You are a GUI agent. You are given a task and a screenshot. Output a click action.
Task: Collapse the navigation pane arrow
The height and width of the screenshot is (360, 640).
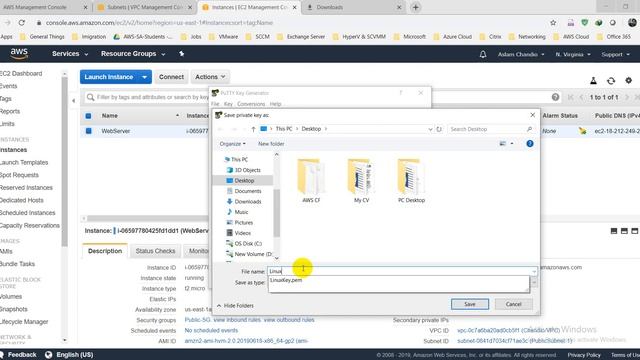(73, 100)
